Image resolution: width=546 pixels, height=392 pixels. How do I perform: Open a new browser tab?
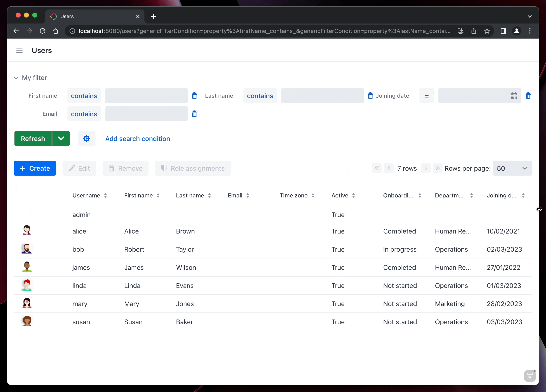point(154,16)
